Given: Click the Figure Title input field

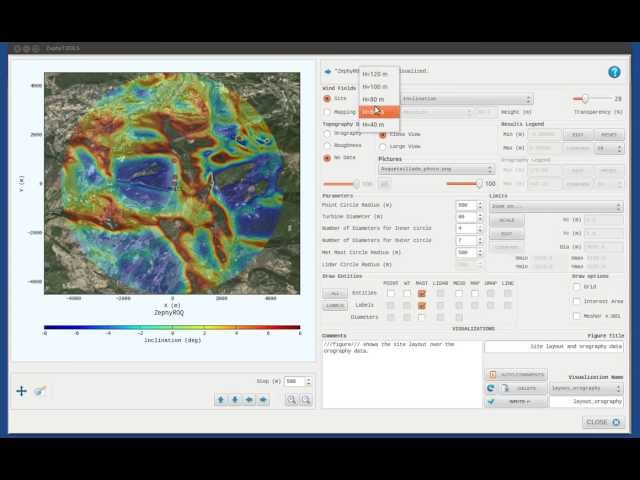Looking at the screenshot, I should pyautogui.click(x=554, y=347).
